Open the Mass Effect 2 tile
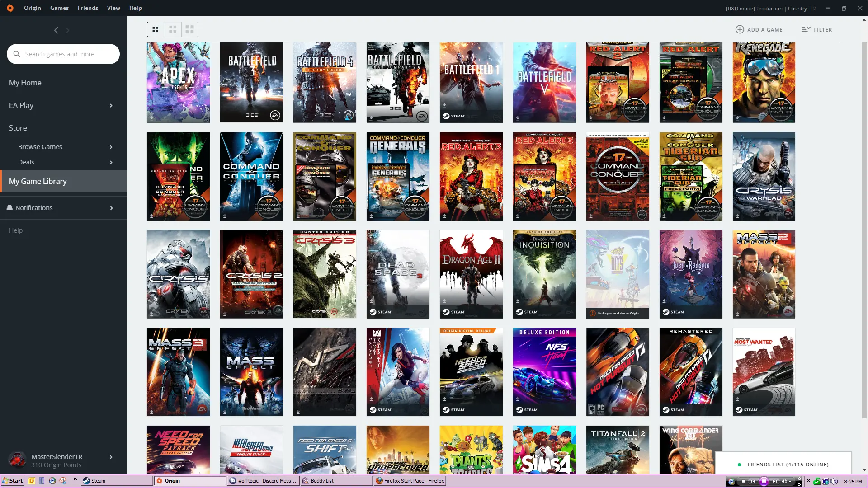 [764, 274]
